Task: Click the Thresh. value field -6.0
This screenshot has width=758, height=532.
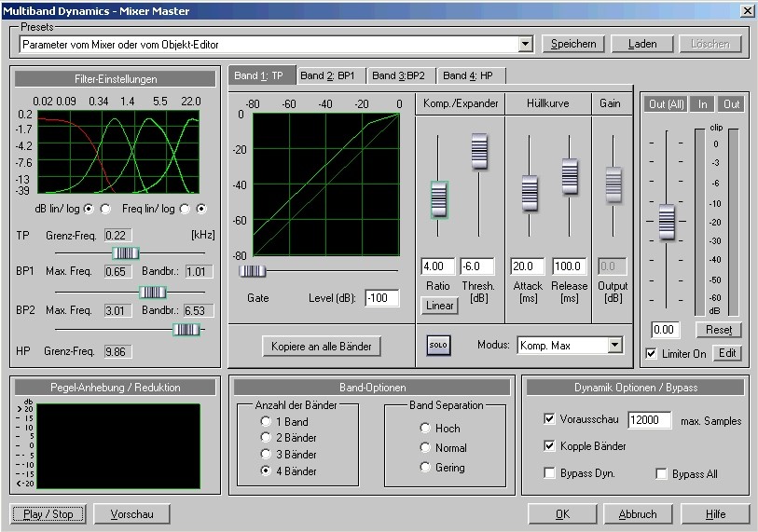Action: pos(477,266)
